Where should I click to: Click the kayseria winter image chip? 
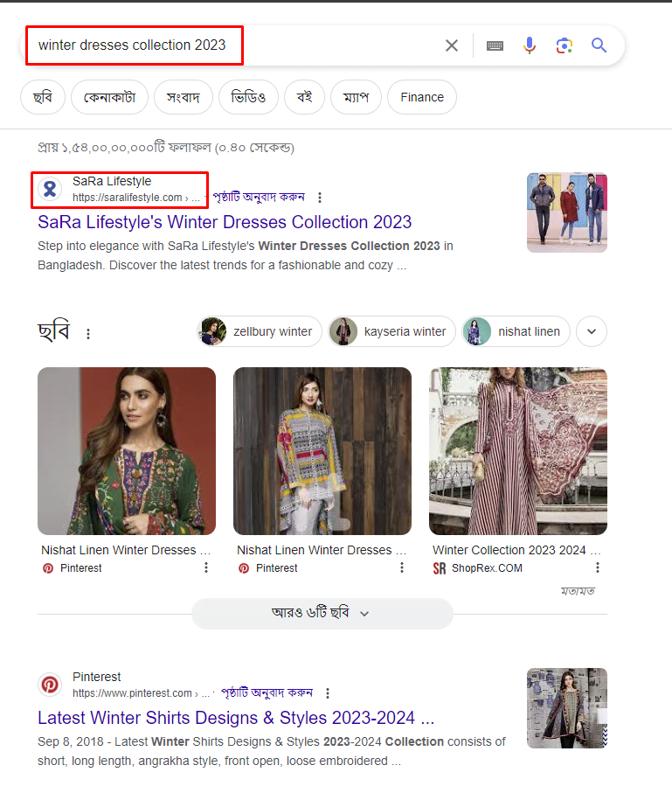coord(391,331)
